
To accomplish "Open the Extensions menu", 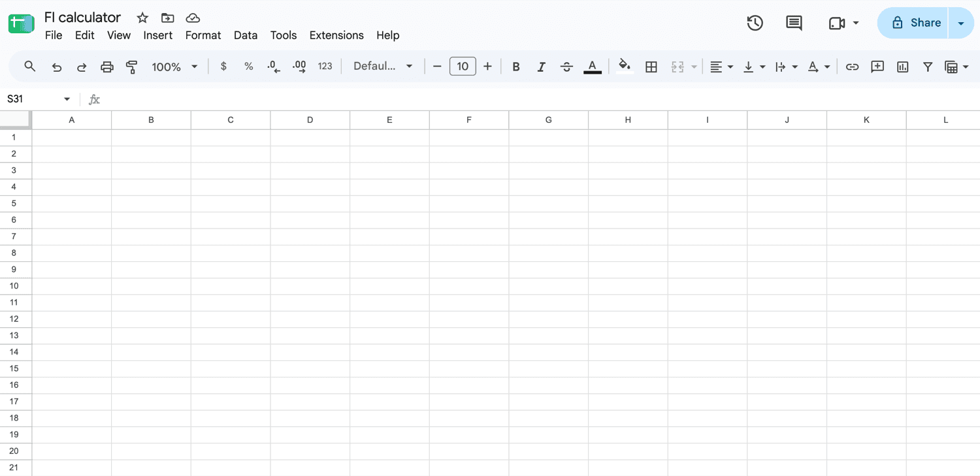I will 336,35.
